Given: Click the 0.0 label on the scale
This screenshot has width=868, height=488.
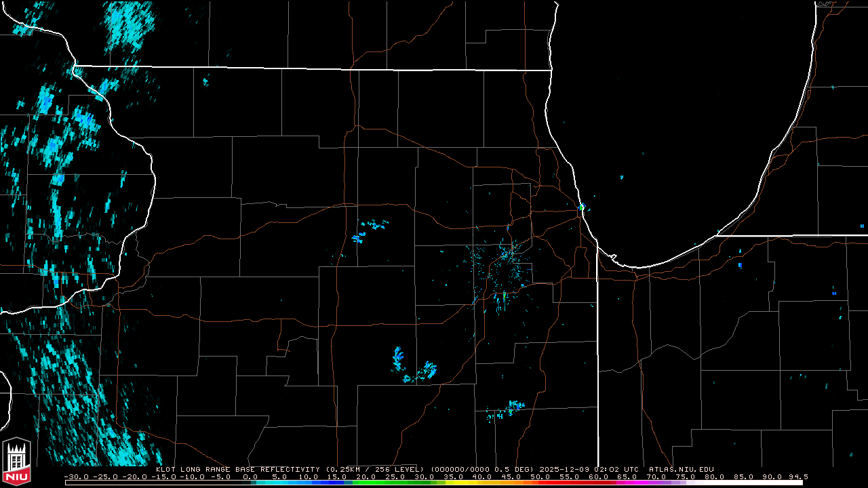Looking at the screenshot, I should tap(250, 476).
